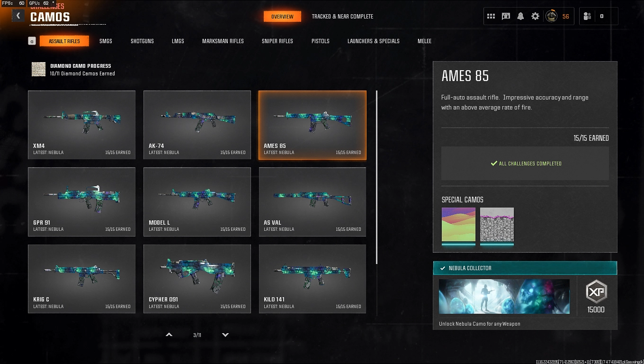Select the AK-74 weapon card
The width and height of the screenshot is (644, 364).
pos(197,125)
